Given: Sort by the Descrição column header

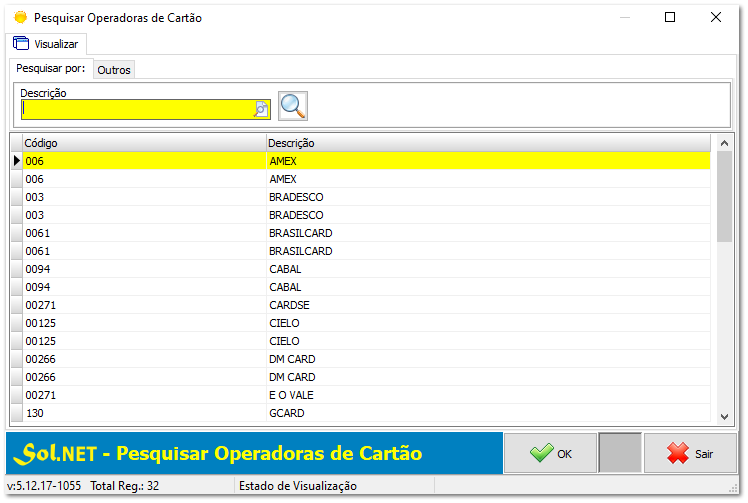Looking at the screenshot, I should coord(488,143).
